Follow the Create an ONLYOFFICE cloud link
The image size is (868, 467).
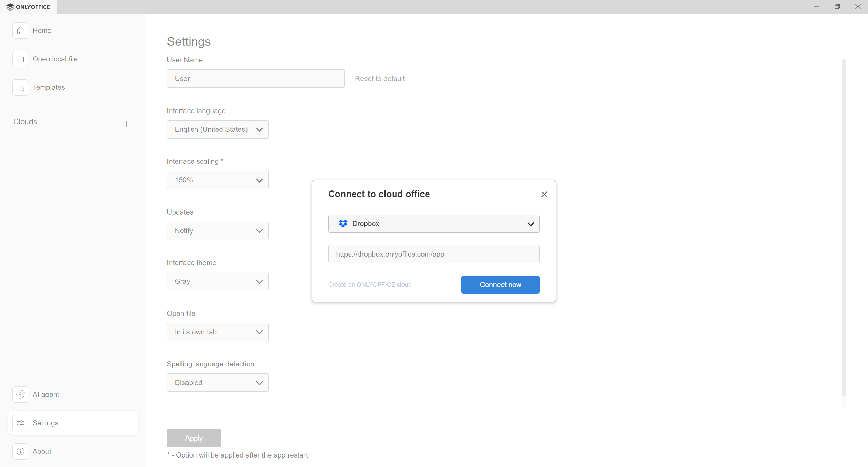370,284
